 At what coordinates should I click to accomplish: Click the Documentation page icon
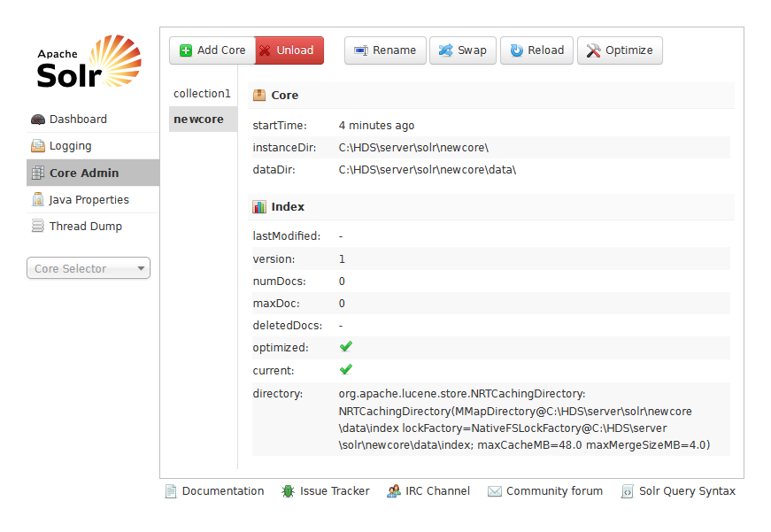[x=171, y=491]
